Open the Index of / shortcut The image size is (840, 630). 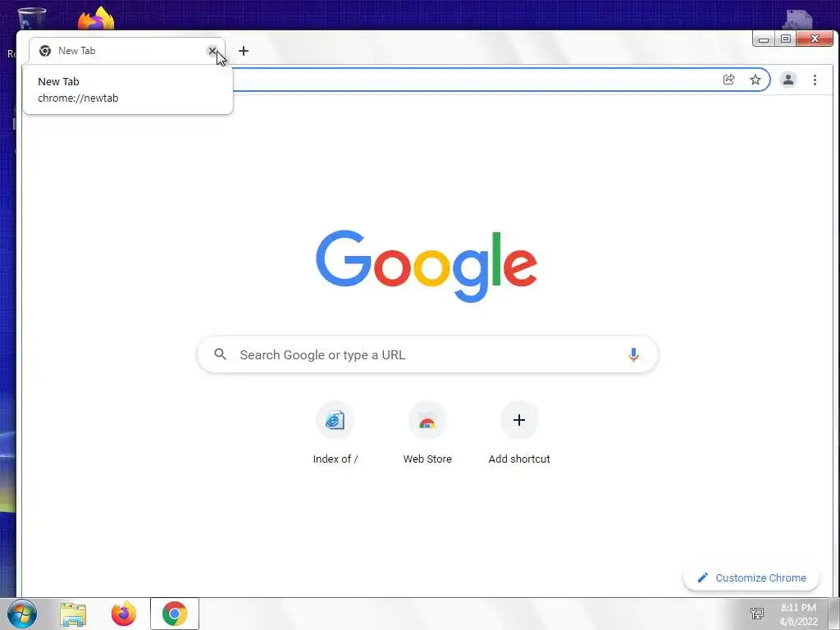(x=335, y=433)
